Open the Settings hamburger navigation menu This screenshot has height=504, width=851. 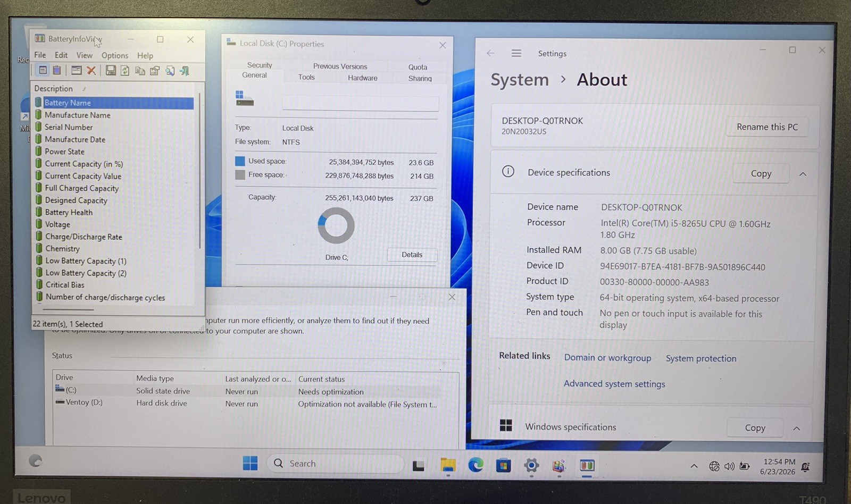pos(516,53)
